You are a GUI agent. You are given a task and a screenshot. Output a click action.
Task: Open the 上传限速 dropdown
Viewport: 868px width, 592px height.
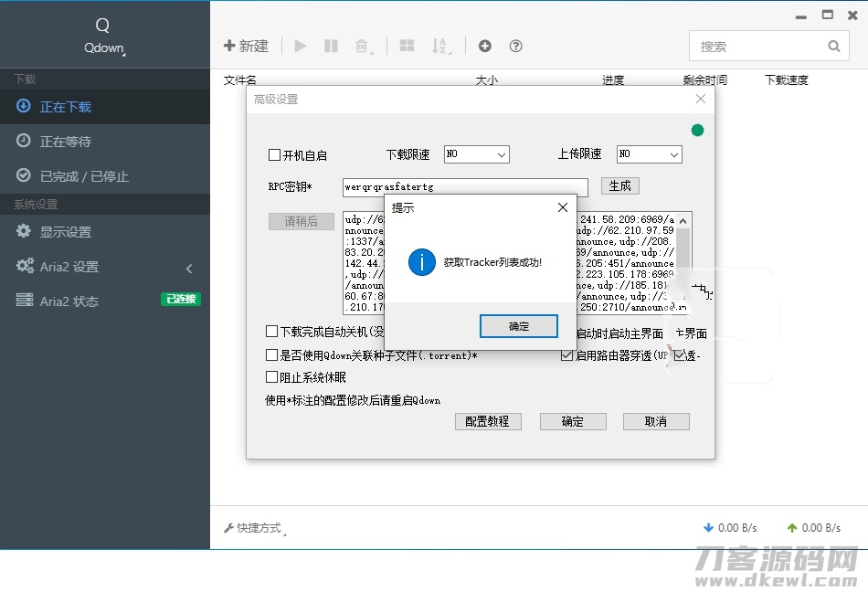tap(650, 154)
